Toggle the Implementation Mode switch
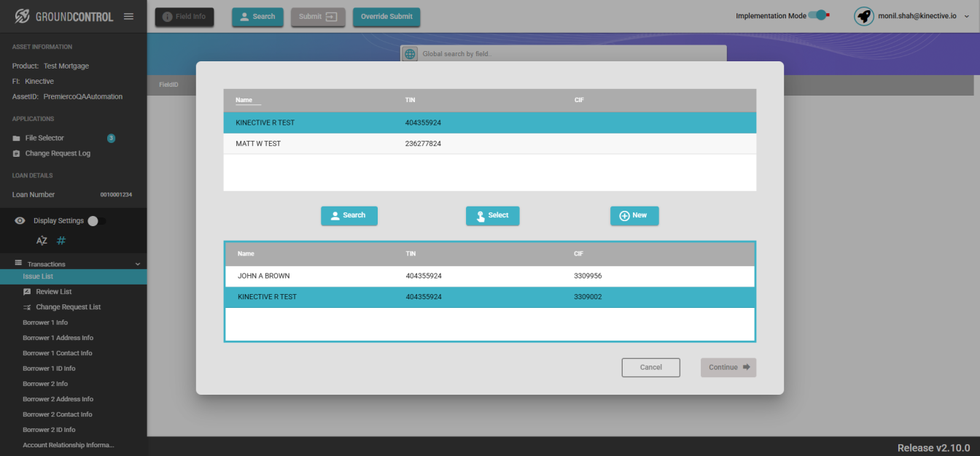The image size is (980, 456). (x=820, y=15)
